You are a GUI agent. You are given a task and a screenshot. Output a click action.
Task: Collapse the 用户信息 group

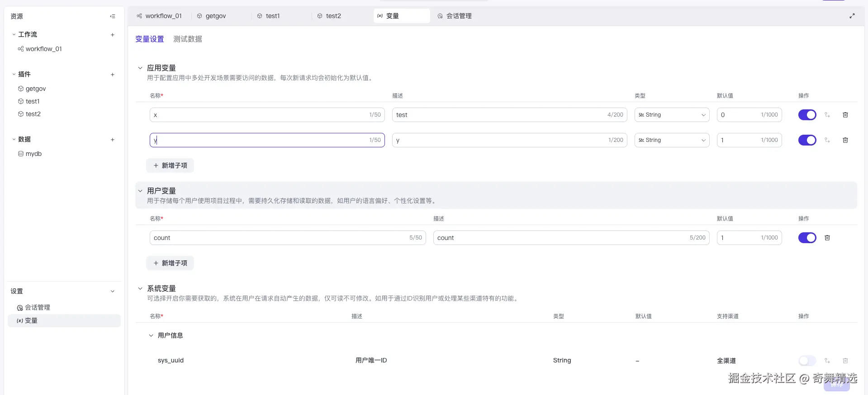pos(151,335)
